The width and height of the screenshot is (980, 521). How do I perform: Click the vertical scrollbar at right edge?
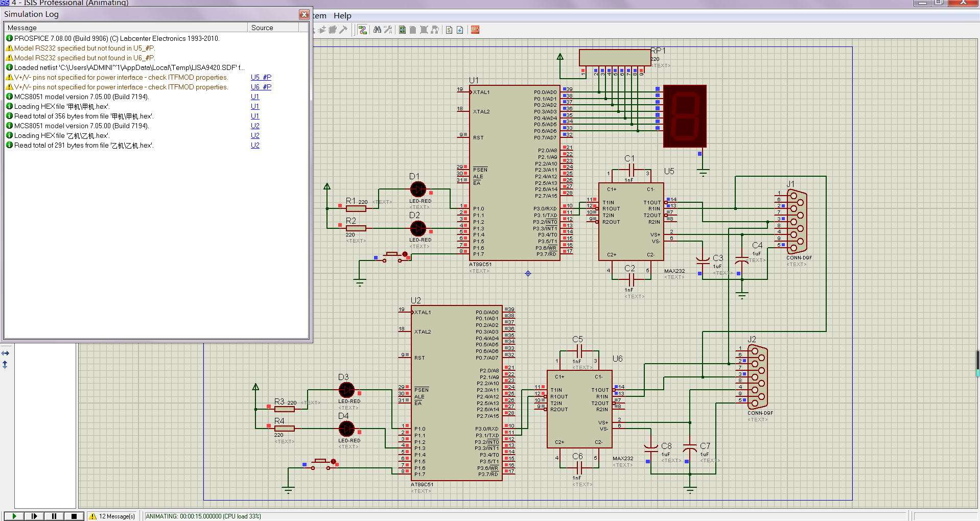tap(977, 363)
